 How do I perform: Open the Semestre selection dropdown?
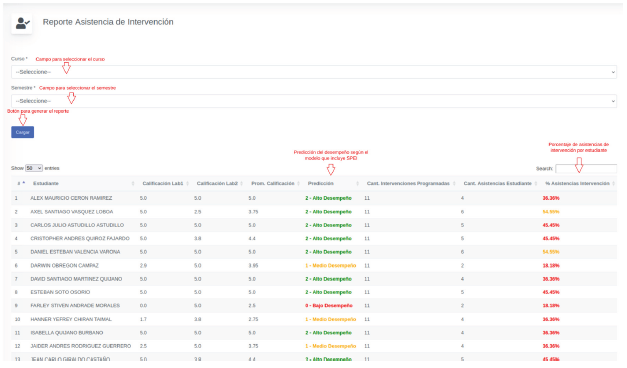(314, 101)
